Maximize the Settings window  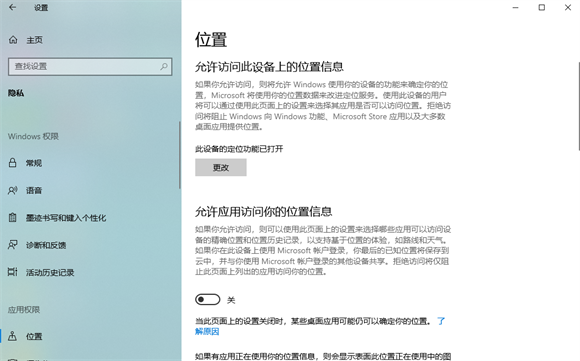pos(542,7)
